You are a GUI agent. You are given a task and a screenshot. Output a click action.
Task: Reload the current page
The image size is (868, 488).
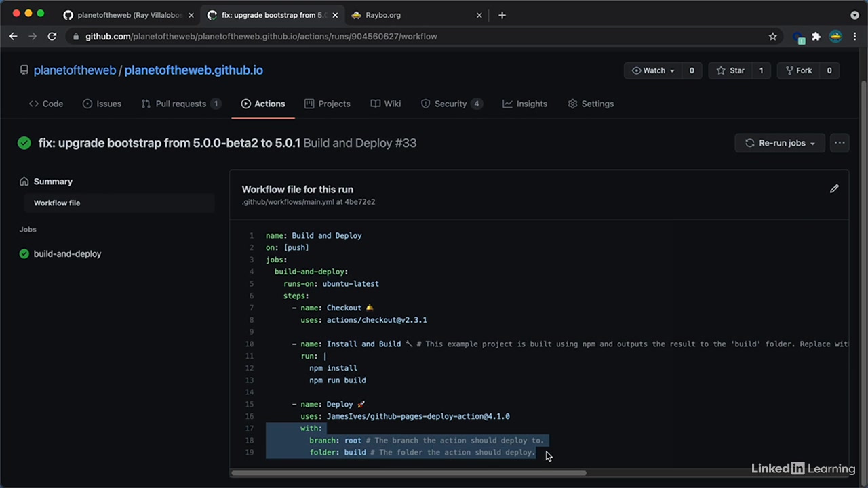coord(52,37)
